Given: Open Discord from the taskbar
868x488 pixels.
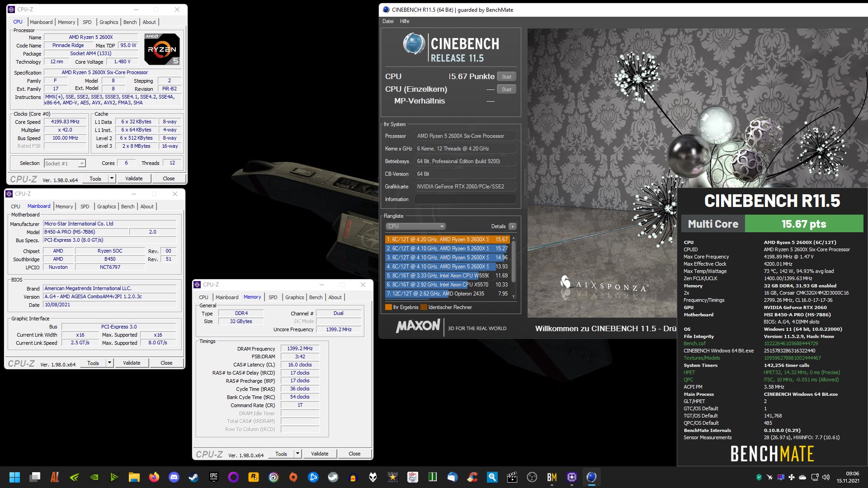Looking at the screenshot, I should [x=174, y=477].
